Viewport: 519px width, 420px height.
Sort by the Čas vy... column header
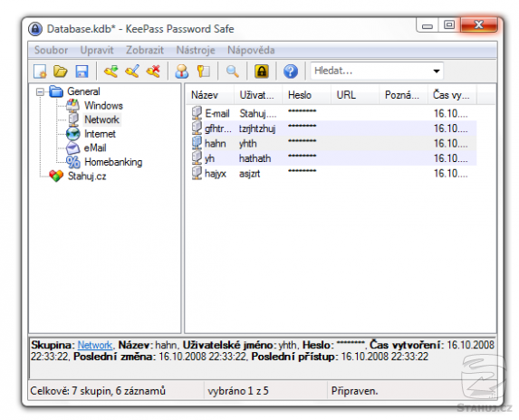coord(452,95)
